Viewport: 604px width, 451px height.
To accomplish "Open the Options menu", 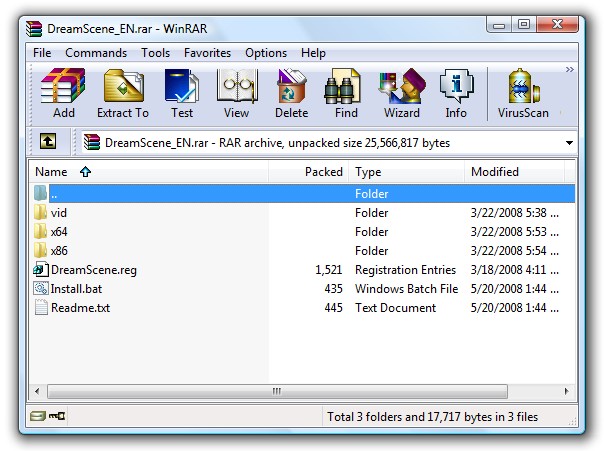I will [x=266, y=53].
